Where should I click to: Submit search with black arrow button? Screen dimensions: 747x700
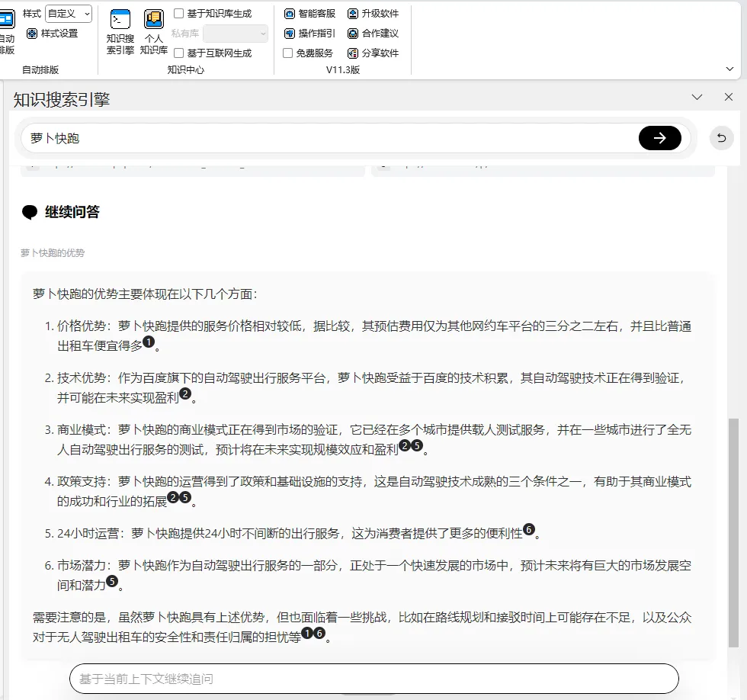659,138
